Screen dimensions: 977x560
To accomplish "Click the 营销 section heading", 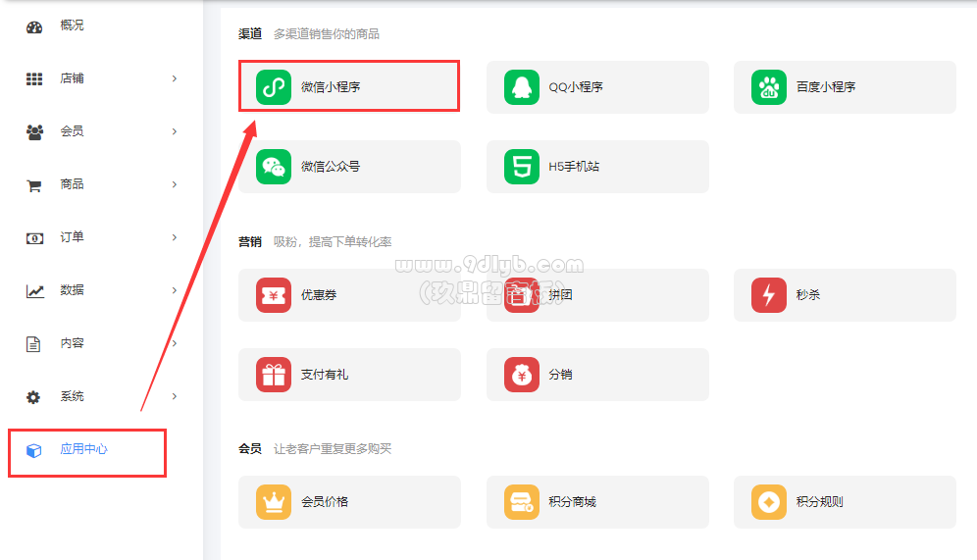I will 250,241.
